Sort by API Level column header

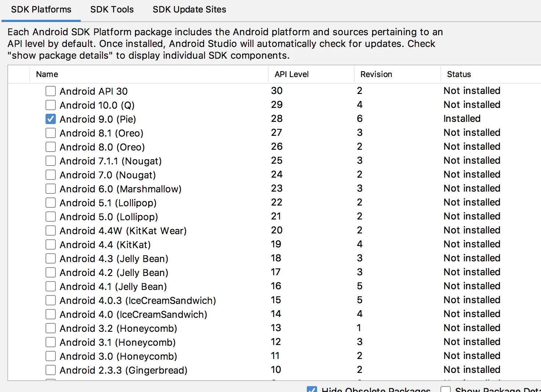[x=291, y=74]
